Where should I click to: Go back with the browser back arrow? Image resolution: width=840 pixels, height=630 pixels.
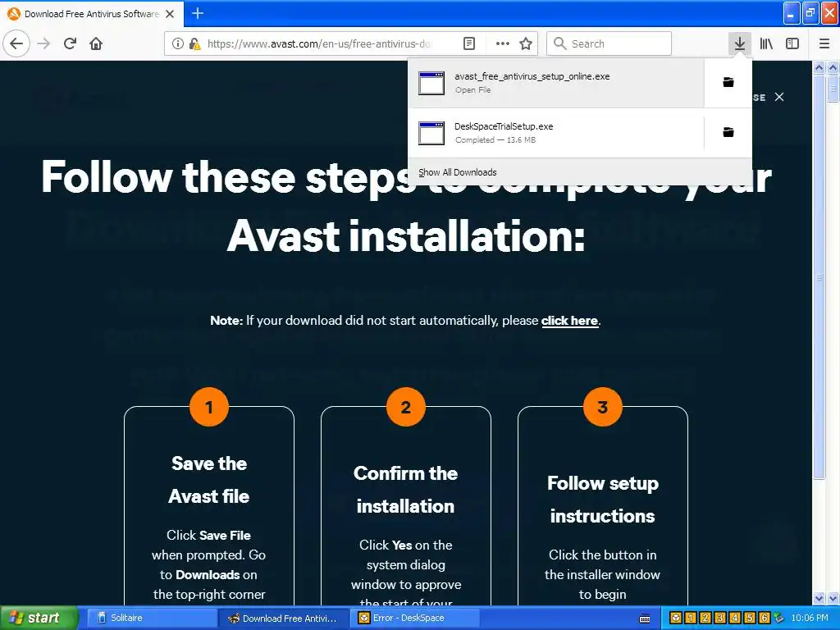(16, 43)
